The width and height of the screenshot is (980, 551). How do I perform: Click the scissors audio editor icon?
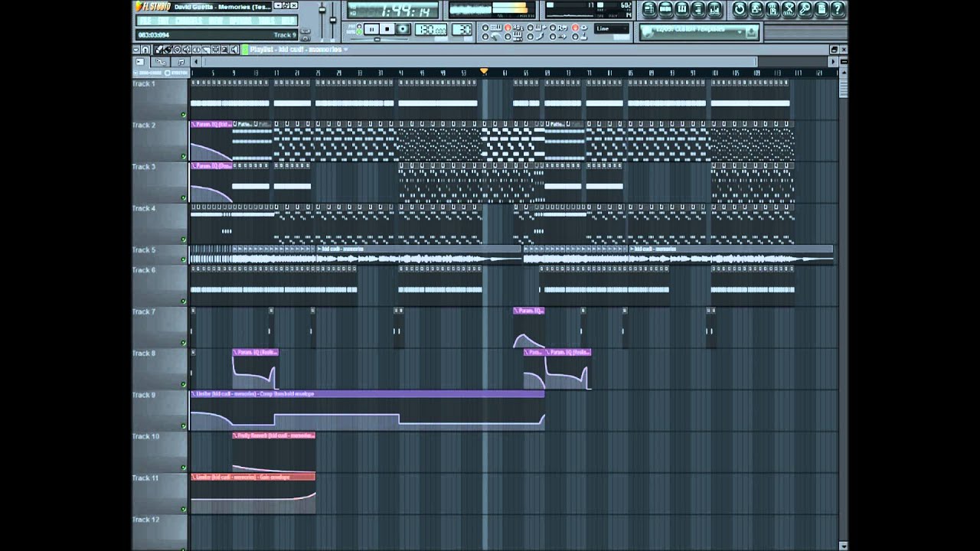[x=789, y=10]
